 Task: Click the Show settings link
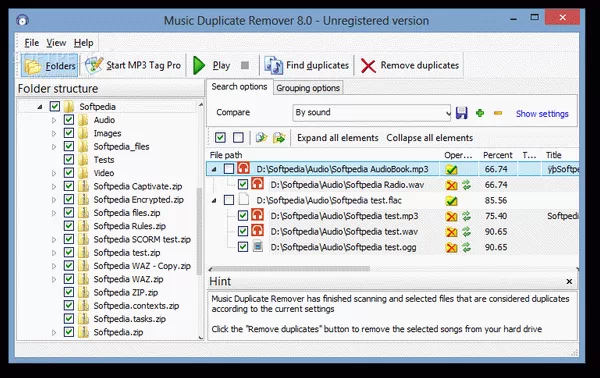(x=542, y=114)
